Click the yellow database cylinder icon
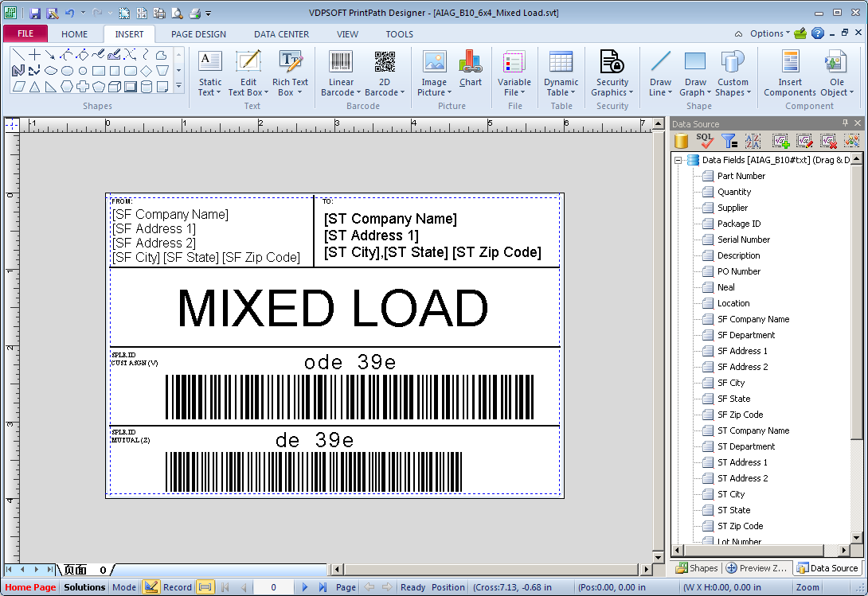The height and width of the screenshot is (596, 868). point(681,141)
